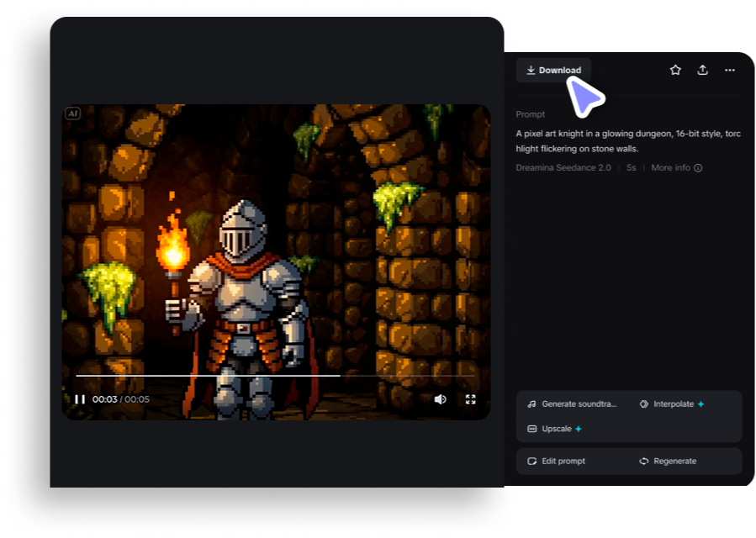Pause the playing video

pyautogui.click(x=80, y=398)
